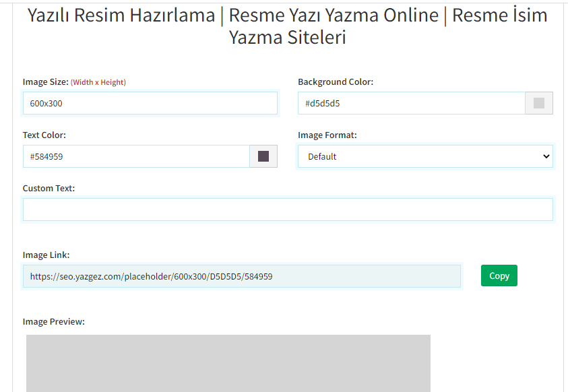
Task: Expand the Image Format dropdown
Action: click(x=425, y=156)
